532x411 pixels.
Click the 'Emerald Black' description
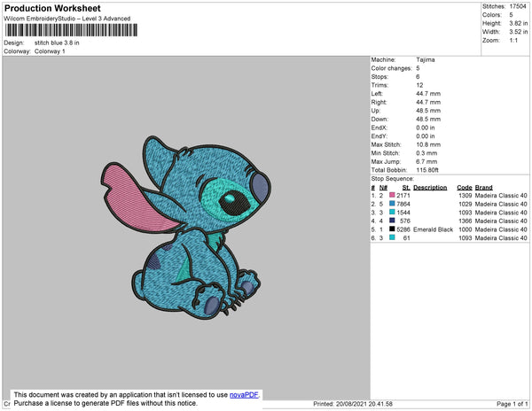433,229
